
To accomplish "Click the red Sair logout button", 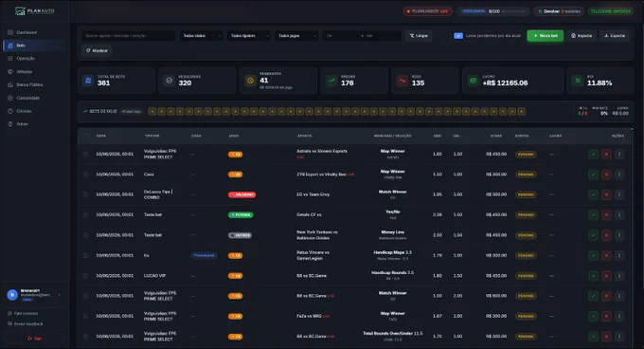I will [x=34, y=339].
